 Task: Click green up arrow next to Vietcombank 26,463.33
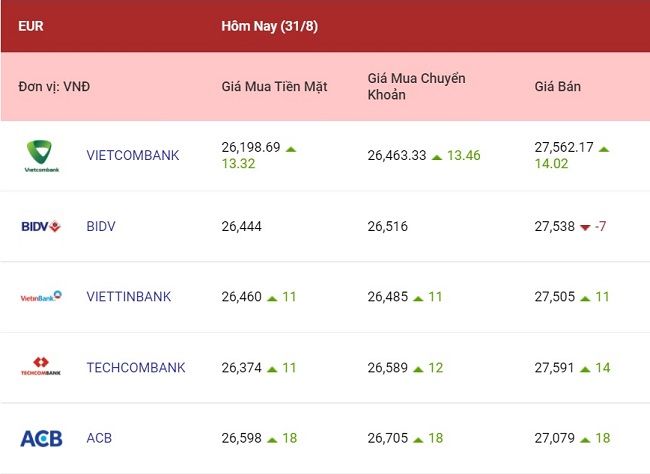click(x=437, y=157)
